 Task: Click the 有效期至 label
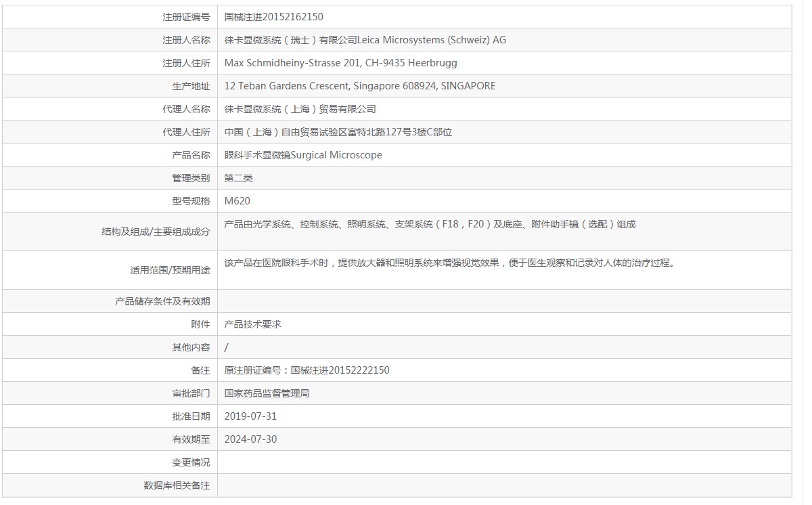tap(191, 439)
